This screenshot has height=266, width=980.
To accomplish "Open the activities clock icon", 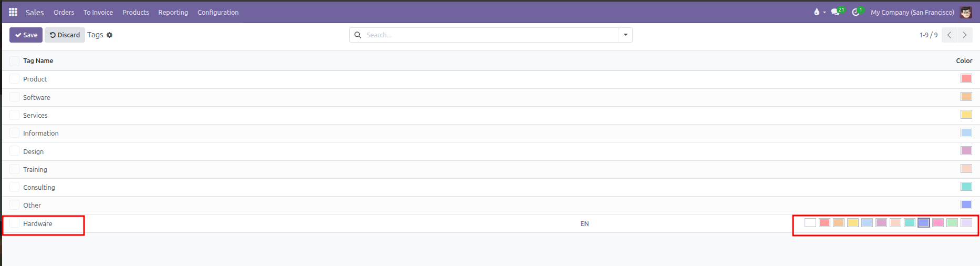I will point(857,12).
